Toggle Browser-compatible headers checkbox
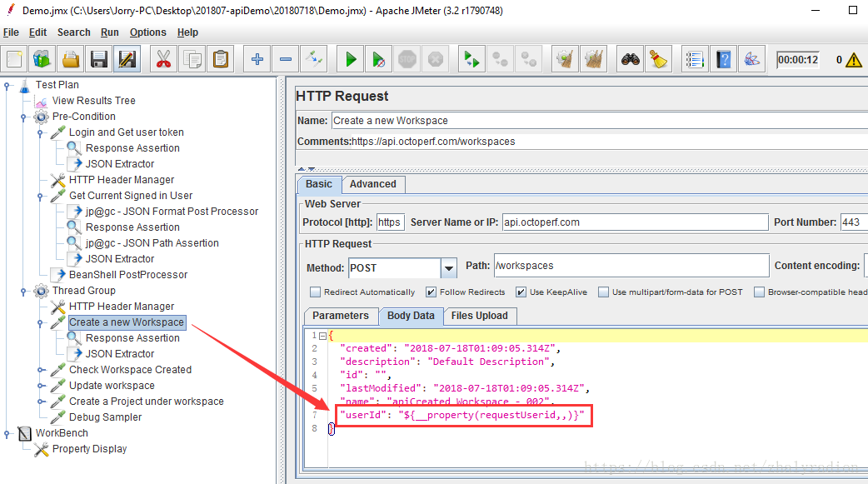The height and width of the screenshot is (484, 868). [x=760, y=292]
